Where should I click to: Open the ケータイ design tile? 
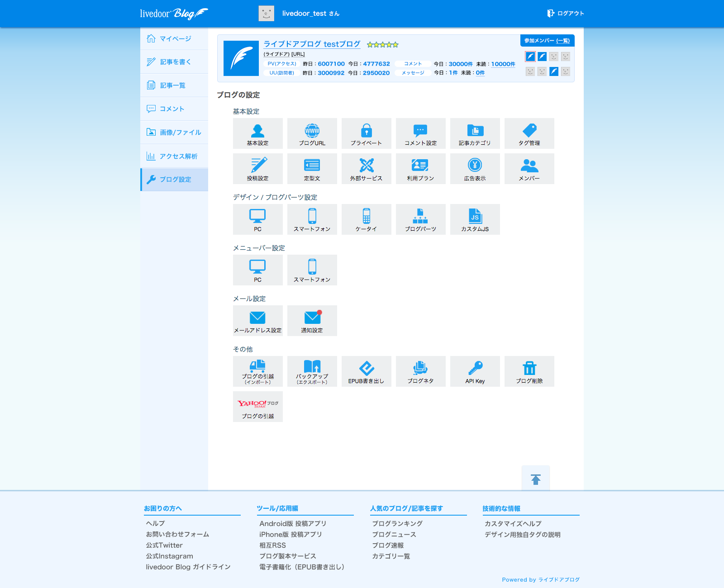click(x=367, y=219)
